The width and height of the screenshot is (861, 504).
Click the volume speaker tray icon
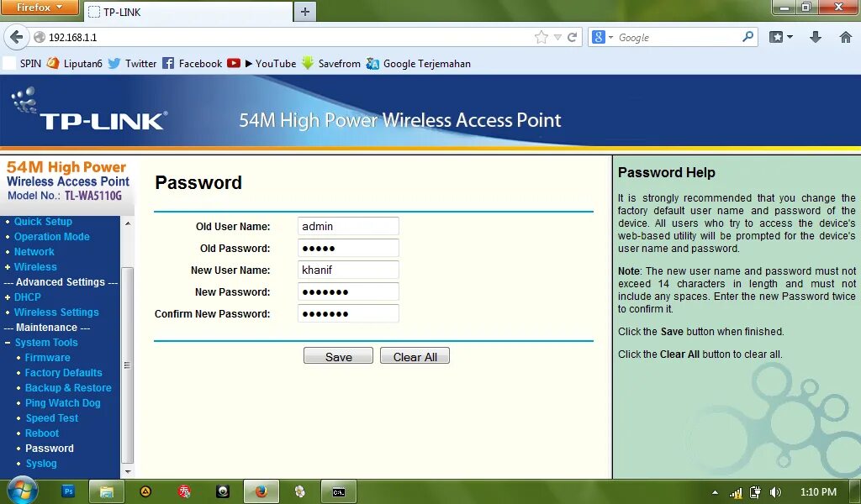tap(775, 492)
